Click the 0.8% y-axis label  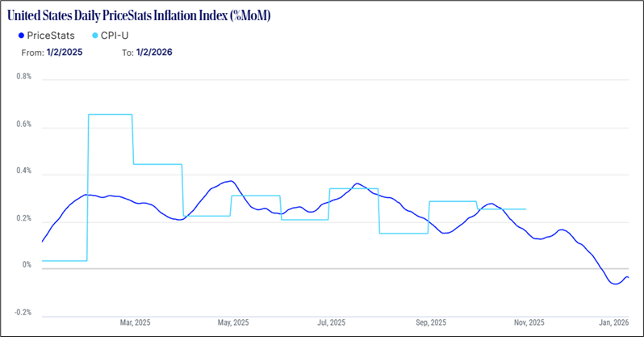[x=23, y=78]
